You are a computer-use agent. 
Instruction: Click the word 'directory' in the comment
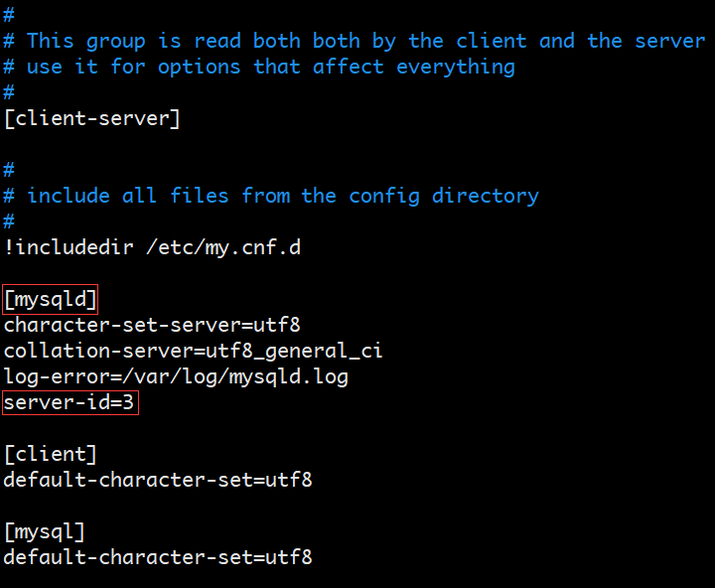pyautogui.click(x=486, y=196)
